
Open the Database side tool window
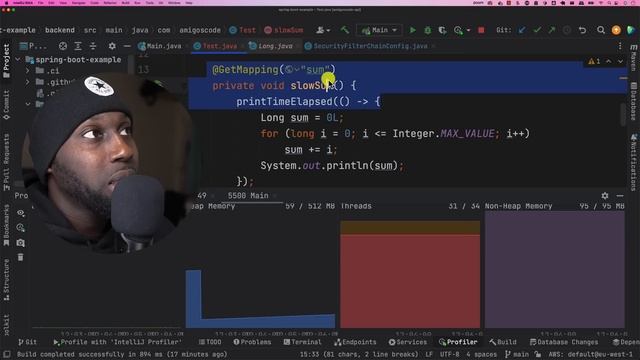[633, 101]
